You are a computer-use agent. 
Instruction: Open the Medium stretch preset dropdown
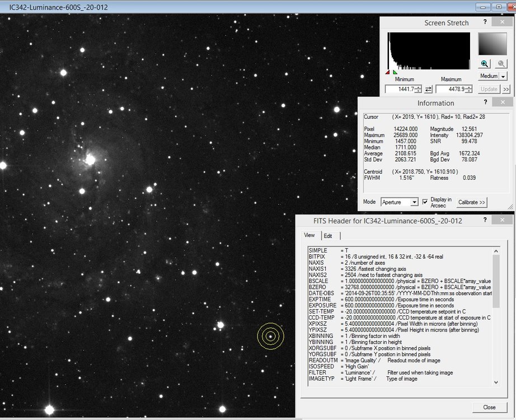click(503, 76)
